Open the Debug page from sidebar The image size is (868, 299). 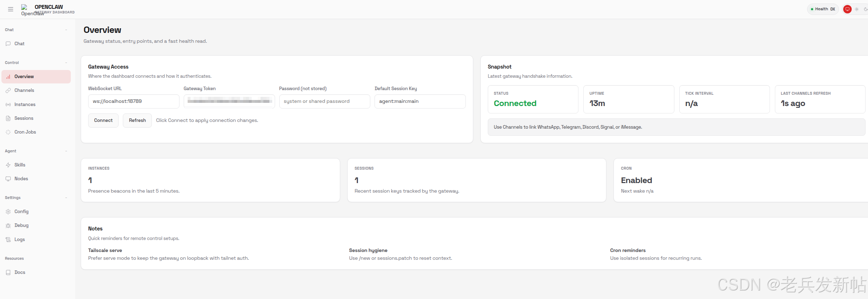pos(36,225)
